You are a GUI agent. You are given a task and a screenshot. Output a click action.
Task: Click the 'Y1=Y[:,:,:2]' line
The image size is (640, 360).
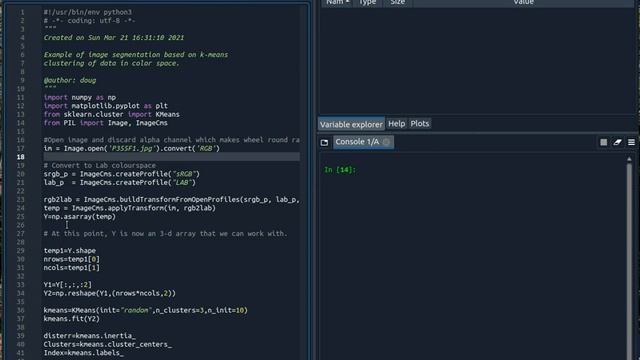[x=68, y=284]
